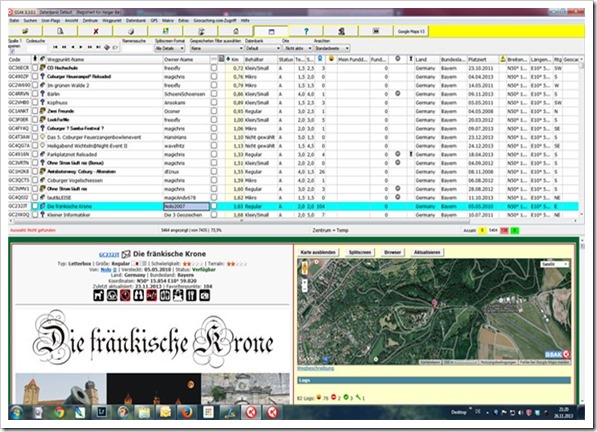
Task: Click the smiley found column header icon
Action: 331,59
